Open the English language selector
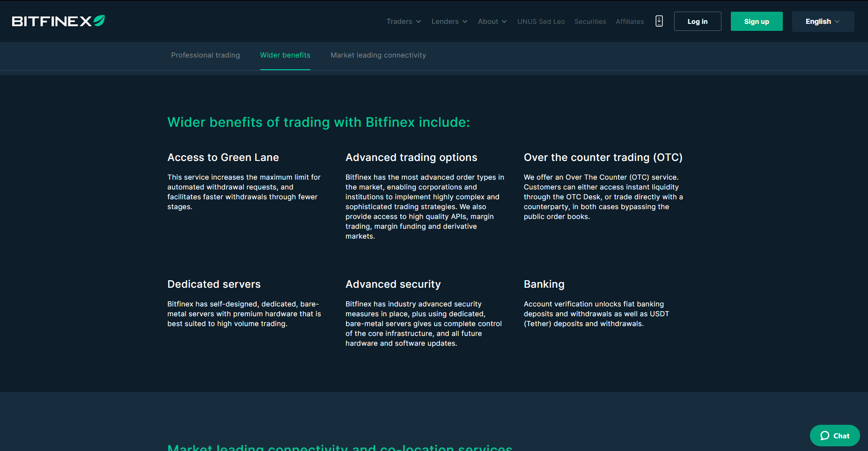 (823, 22)
